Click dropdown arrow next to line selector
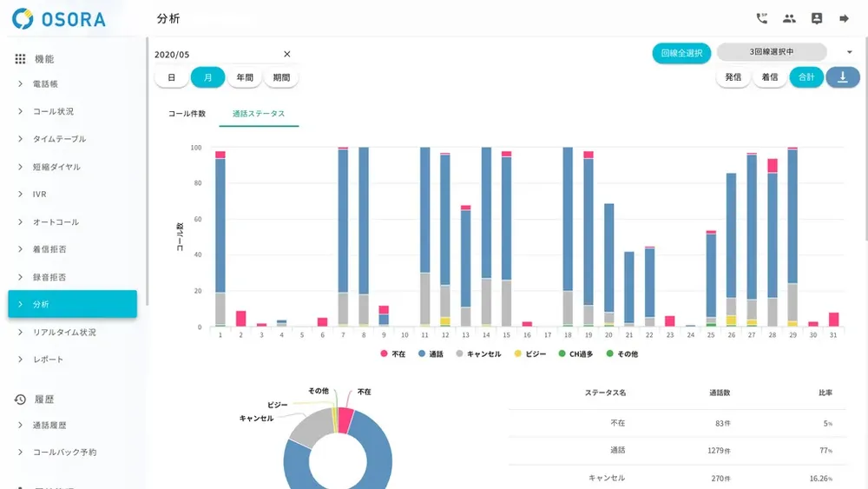 pyautogui.click(x=849, y=52)
